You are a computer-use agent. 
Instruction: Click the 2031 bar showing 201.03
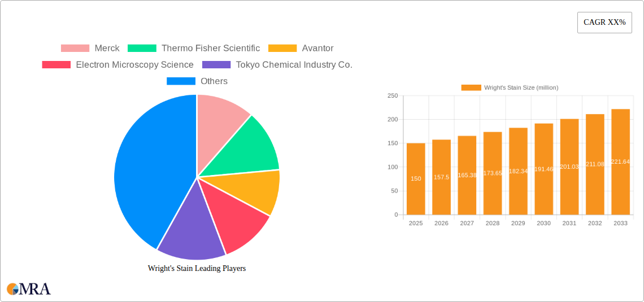click(569, 167)
